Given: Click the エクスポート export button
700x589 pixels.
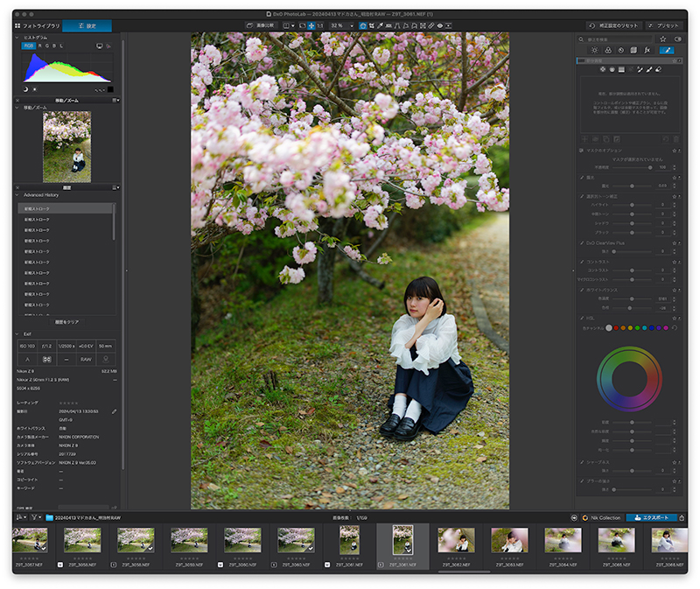Looking at the screenshot, I should click(x=651, y=518).
